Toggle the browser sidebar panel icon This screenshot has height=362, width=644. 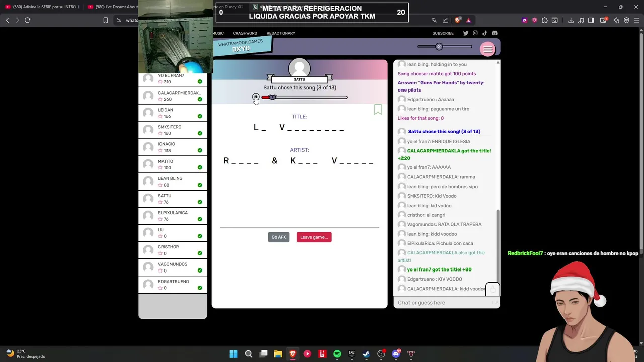[591, 20]
